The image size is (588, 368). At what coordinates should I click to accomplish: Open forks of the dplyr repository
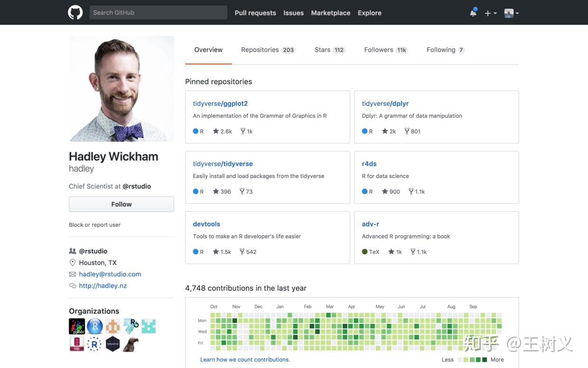coord(413,131)
